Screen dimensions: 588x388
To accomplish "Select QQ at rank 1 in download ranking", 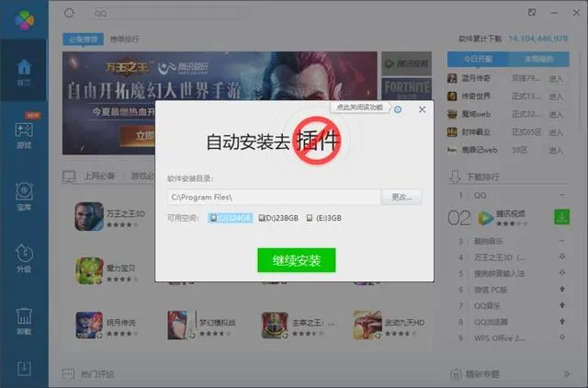I will pos(480,196).
